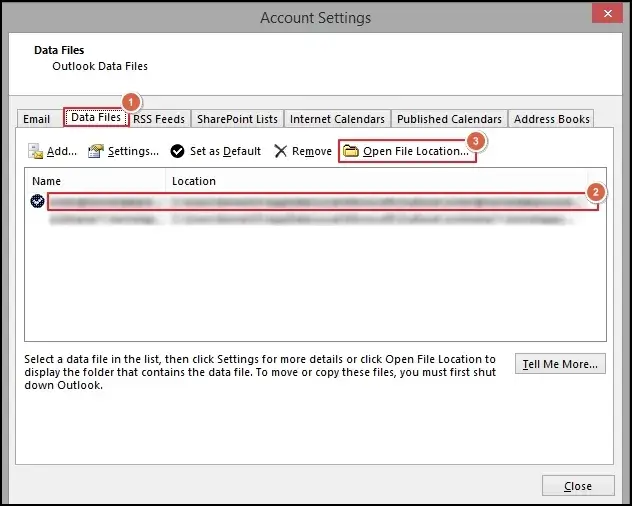
Task: Click the Remove label
Action: 312,151
